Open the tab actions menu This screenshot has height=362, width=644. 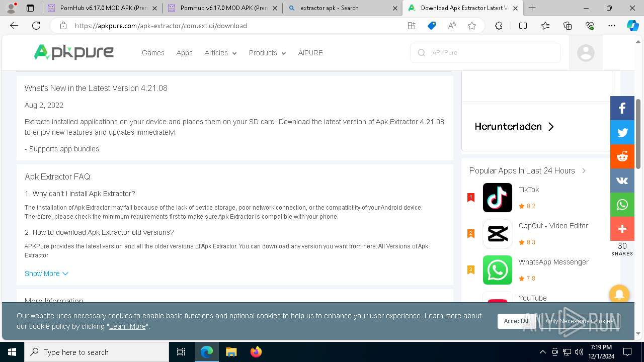[x=30, y=8]
